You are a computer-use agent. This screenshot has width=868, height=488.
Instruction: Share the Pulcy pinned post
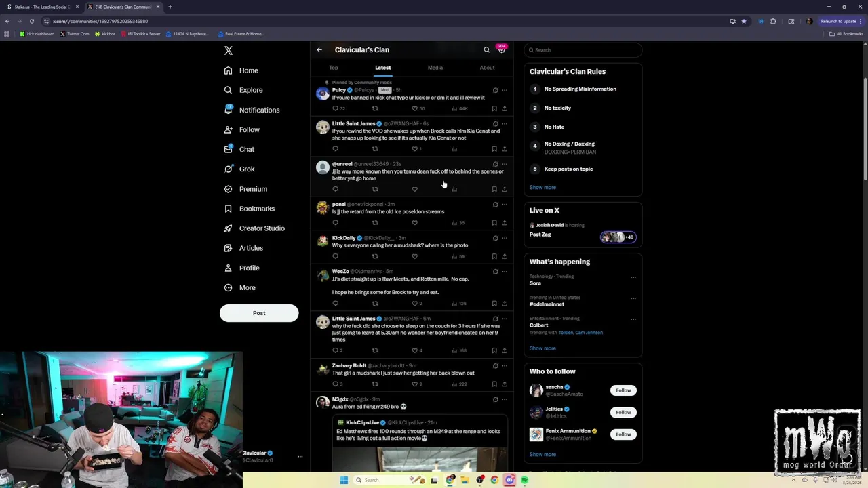pyautogui.click(x=505, y=108)
